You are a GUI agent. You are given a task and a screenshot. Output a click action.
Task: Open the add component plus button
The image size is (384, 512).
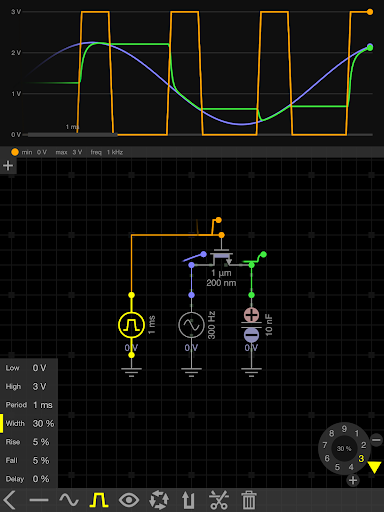[x=8, y=166]
